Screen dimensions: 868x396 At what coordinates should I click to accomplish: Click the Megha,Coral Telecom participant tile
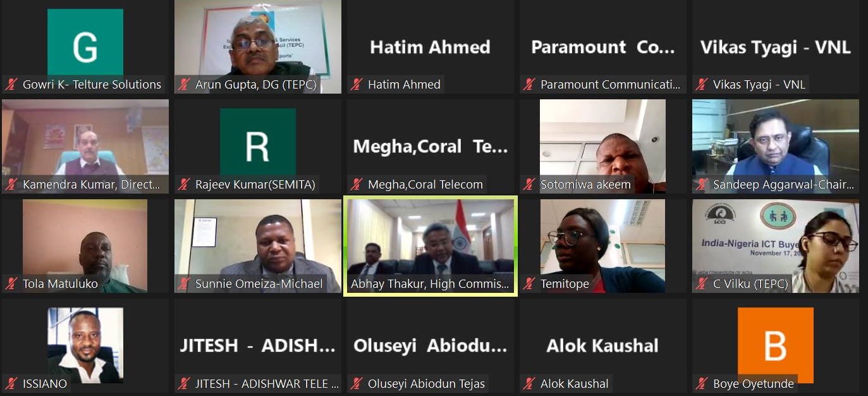tap(431, 146)
